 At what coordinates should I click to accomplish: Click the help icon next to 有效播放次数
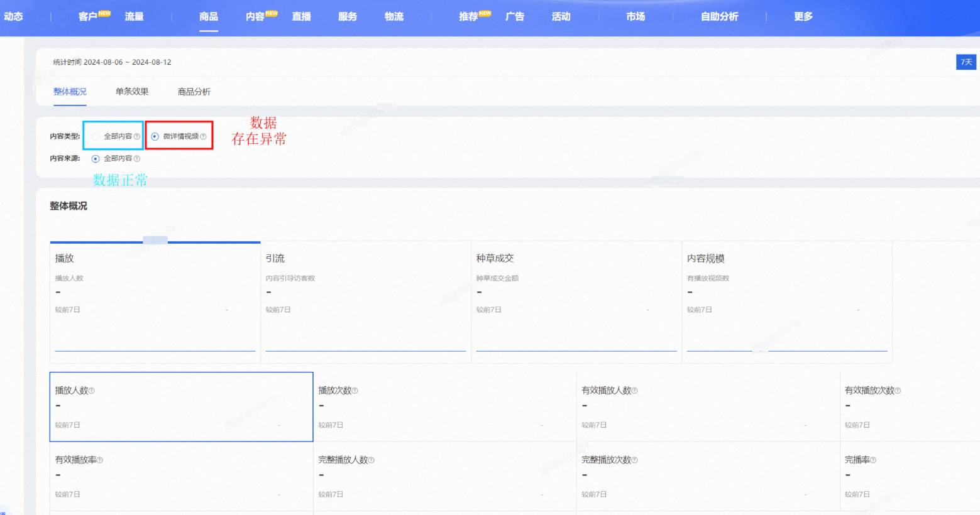coord(898,391)
